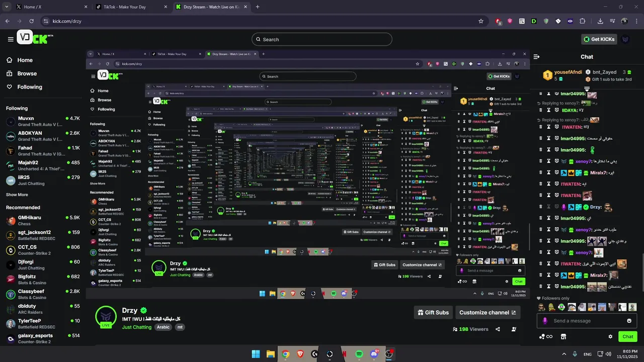Screen dimensions: 644x362
Task: Open Classybeef recommended channel
Action: (x=43, y=294)
